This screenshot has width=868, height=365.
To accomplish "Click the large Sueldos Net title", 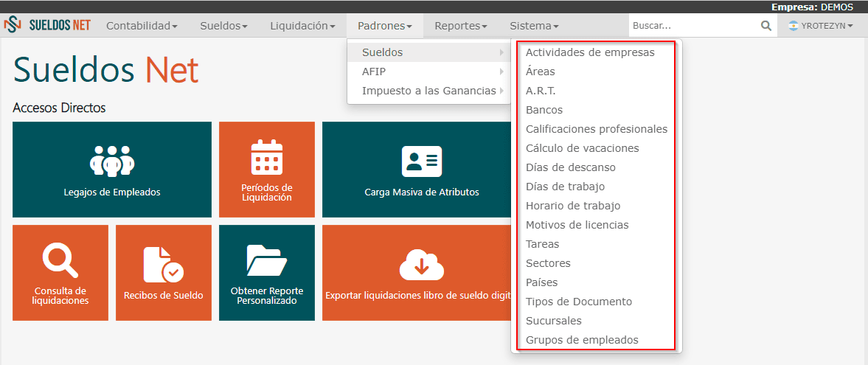I will (x=105, y=70).
